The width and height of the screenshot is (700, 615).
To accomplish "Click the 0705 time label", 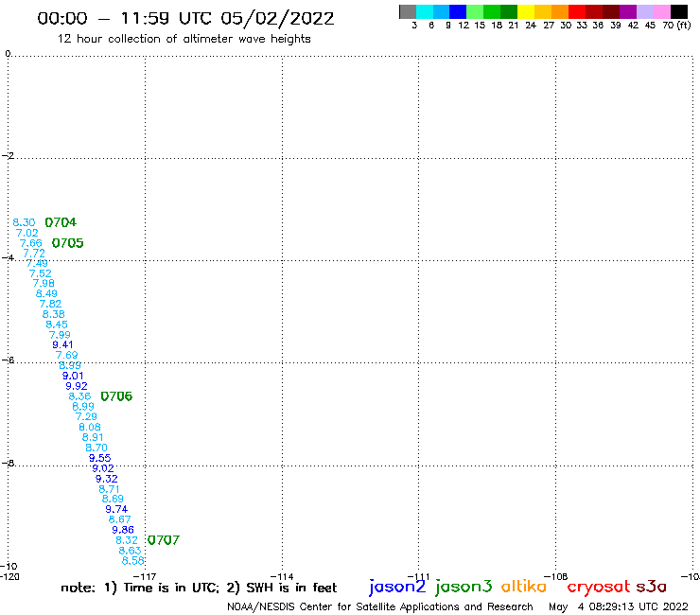I will click(x=68, y=243).
